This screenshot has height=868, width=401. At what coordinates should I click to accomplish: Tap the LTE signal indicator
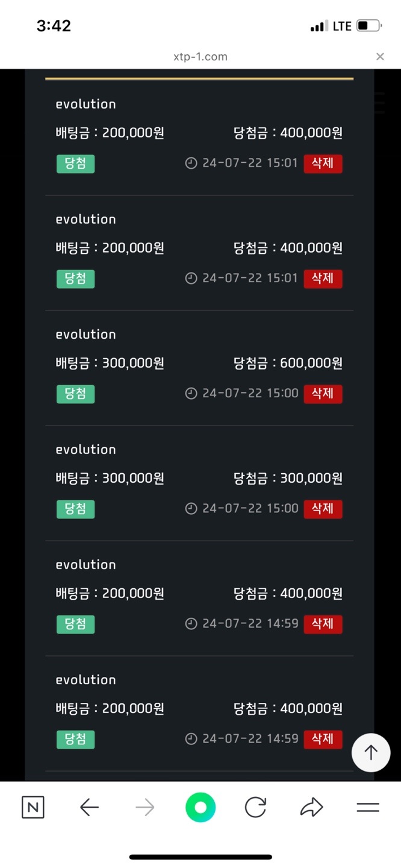pyautogui.click(x=341, y=26)
